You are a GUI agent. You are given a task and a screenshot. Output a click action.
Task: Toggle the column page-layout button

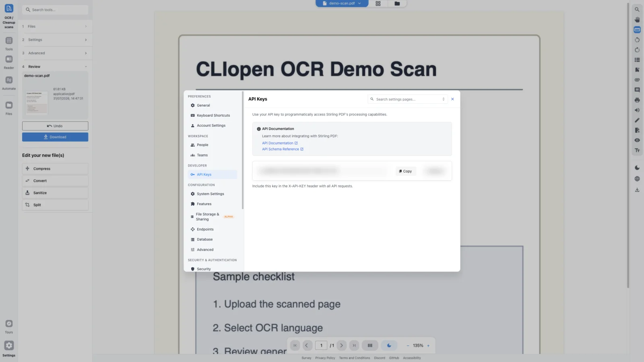coord(370,346)
